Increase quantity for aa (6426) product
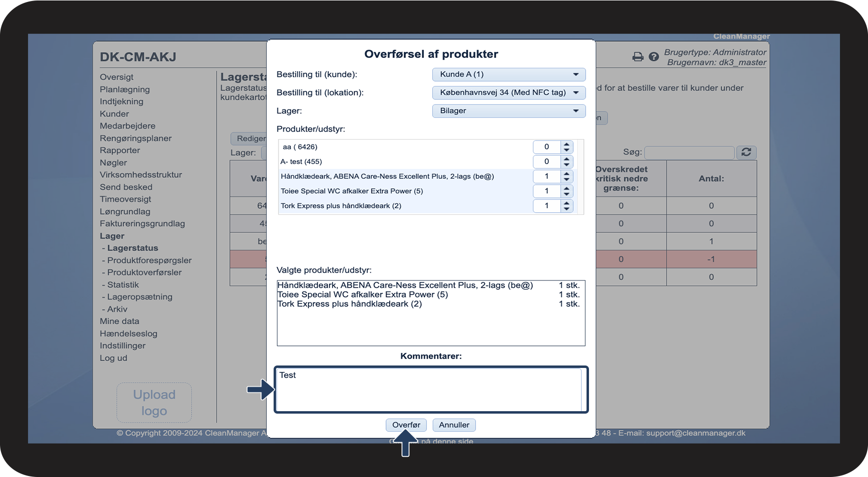Screen dimensions: 868x477 tap(567, 144)
